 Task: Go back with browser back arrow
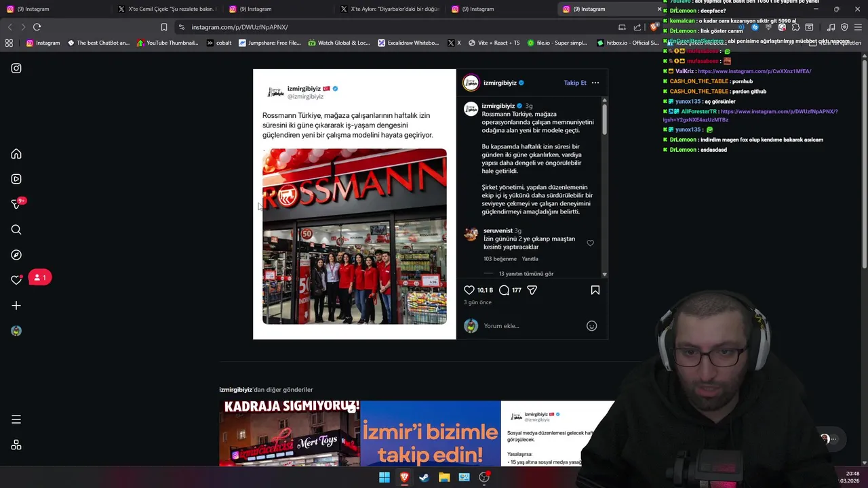click(x=9, y=27)
